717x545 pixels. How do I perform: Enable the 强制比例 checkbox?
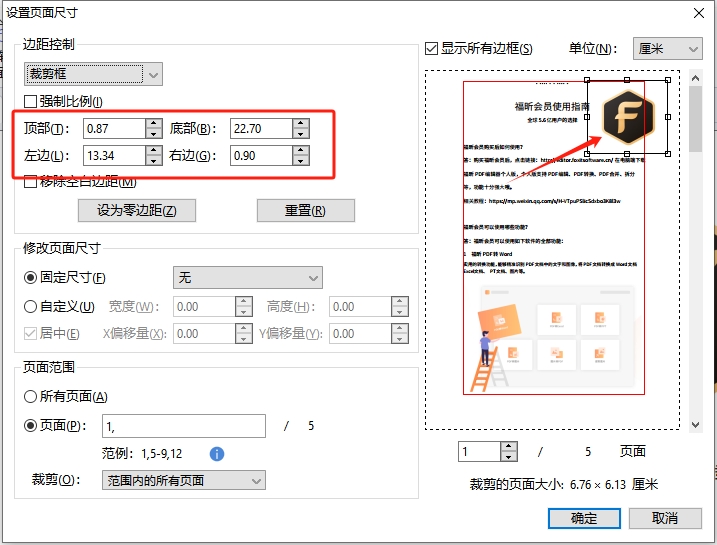(31, 101)
